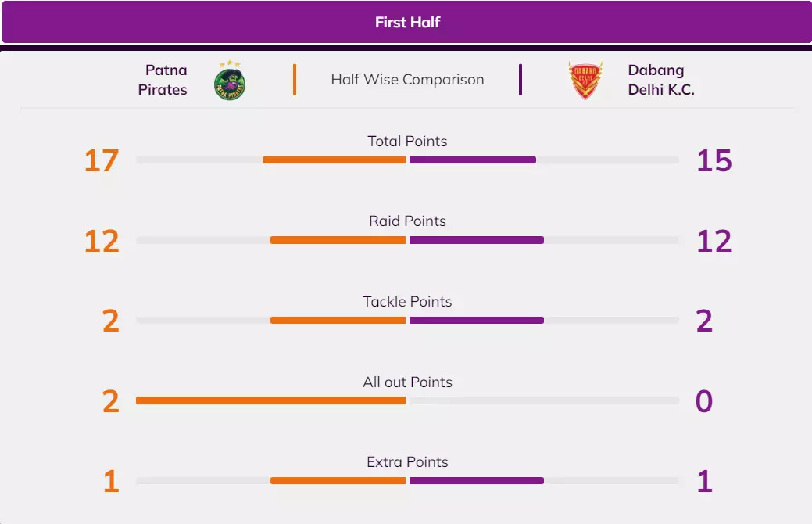Click the Dabang Delhi K.C. team logo
The width and height of the screenshot is (812, 524).
coord(585,80)
